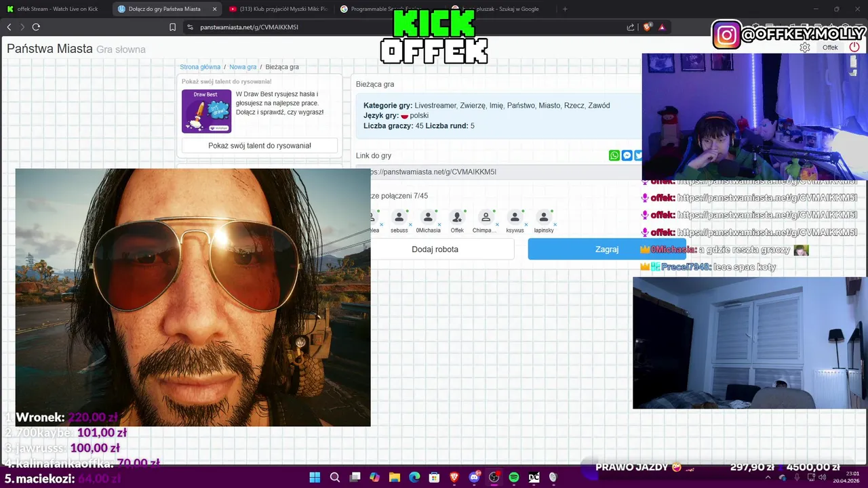The height and width of the screenshot is (488, 868).
Task: Add a bot with Dodaj robota
Action: pos(435,249)
